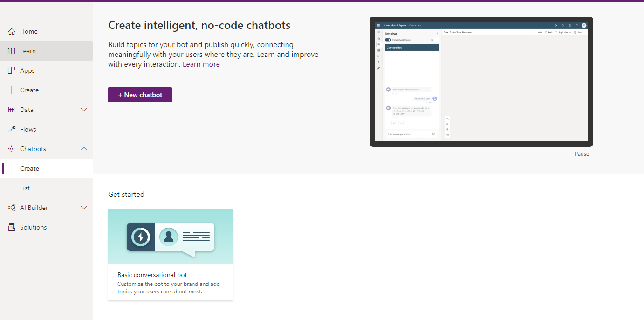Expand the Data section chevron

84,110
